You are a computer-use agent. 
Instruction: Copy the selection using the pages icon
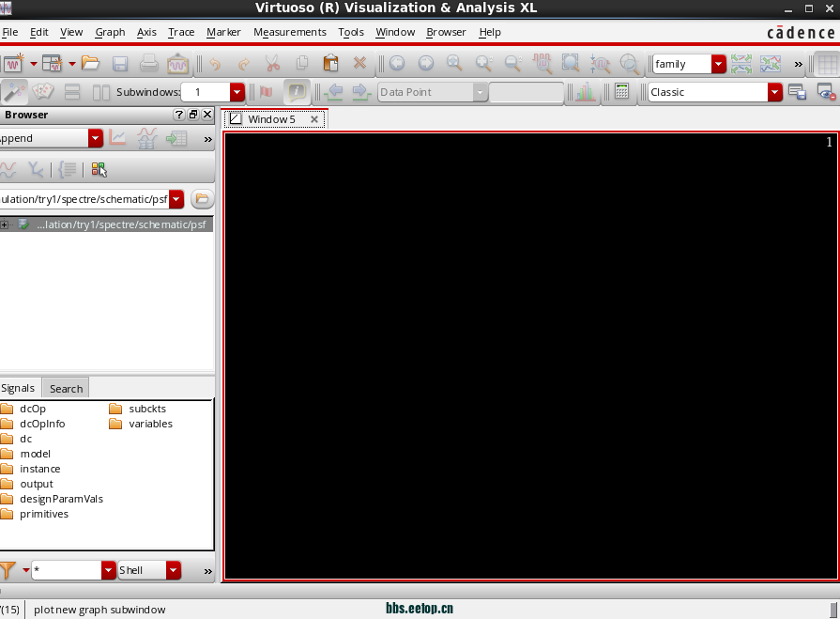[x=302, y=64]
